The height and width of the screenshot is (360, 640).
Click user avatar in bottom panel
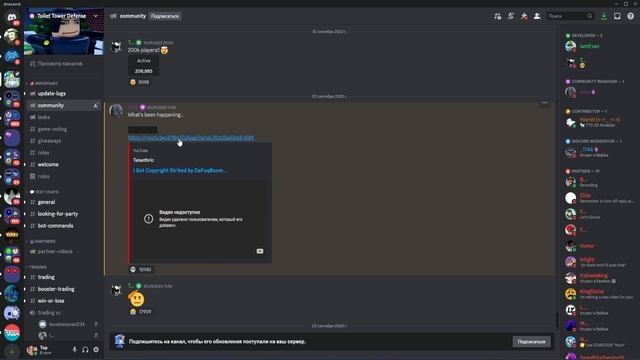click(31, 350)
